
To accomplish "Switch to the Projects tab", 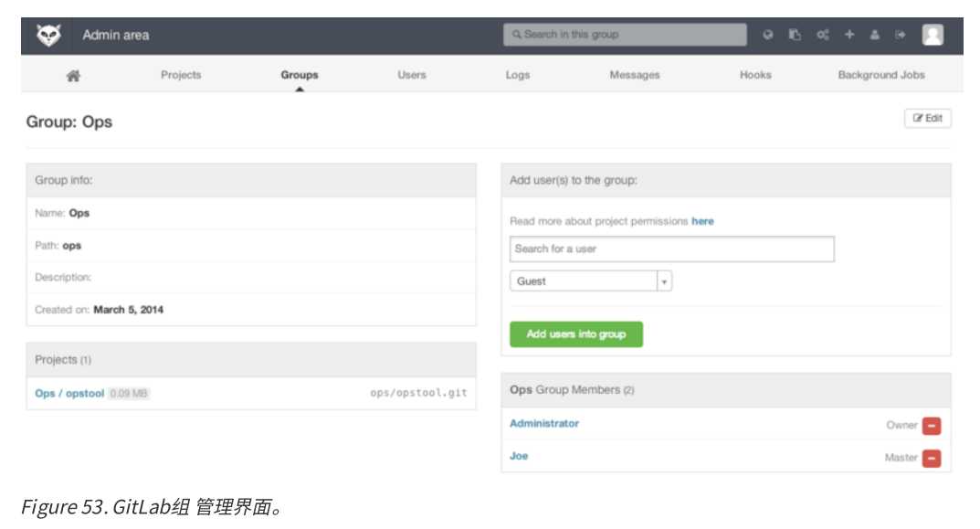I will tap(181, 75).
